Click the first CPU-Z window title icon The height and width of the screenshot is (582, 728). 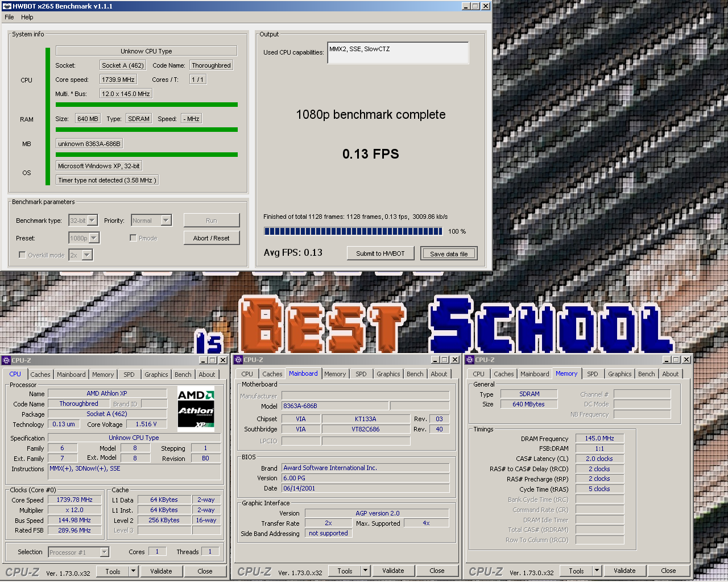[6, 360]
